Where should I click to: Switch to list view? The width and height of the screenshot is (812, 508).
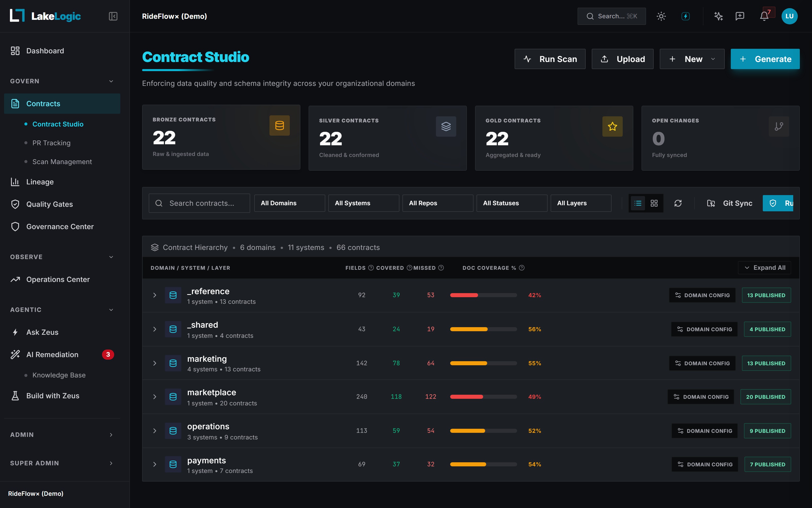(x=638, y=203)
